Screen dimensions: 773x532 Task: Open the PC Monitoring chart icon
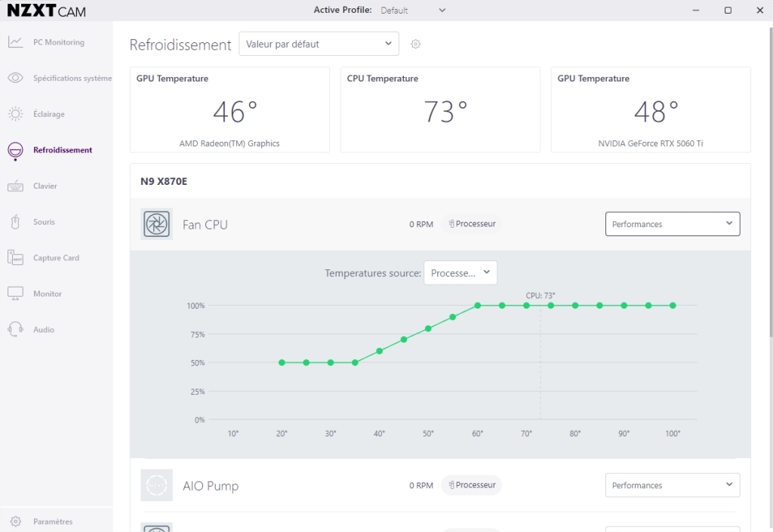click(x=15, y=42)
